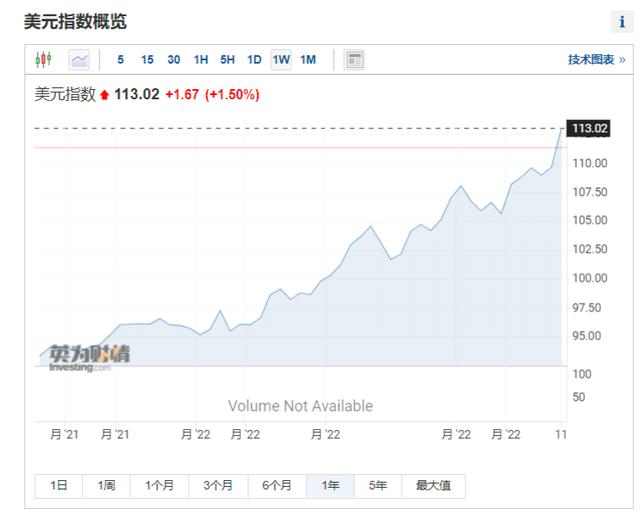Select the 1W weekly interval
This screenshot has width=640, height=514.
click(281, 60)
